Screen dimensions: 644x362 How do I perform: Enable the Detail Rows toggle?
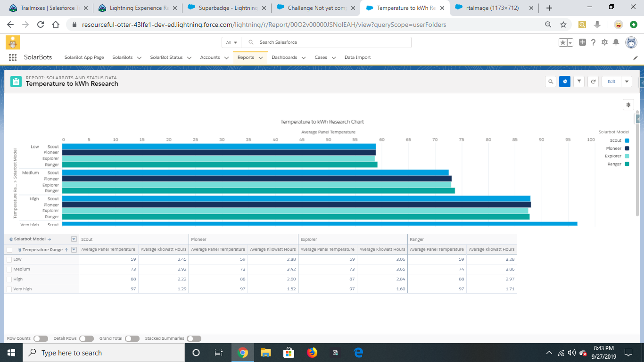click(x=86, y=338)
